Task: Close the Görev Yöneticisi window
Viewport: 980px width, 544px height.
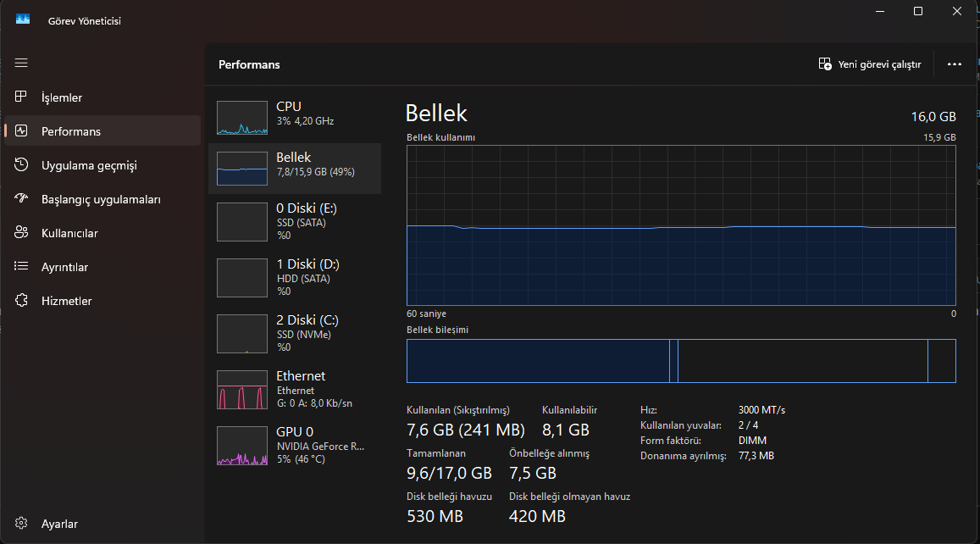Action: click(957, 11)
